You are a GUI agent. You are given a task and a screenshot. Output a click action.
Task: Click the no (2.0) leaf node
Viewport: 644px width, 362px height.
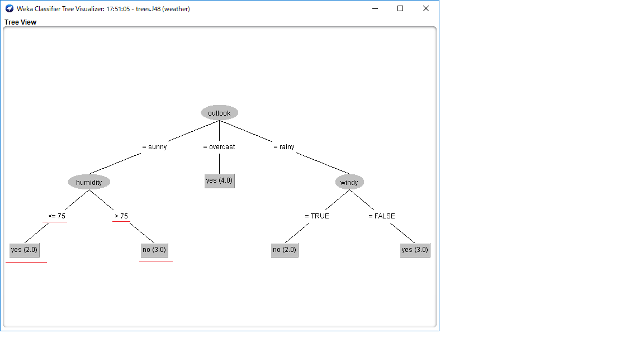click(x=285, y=250)
